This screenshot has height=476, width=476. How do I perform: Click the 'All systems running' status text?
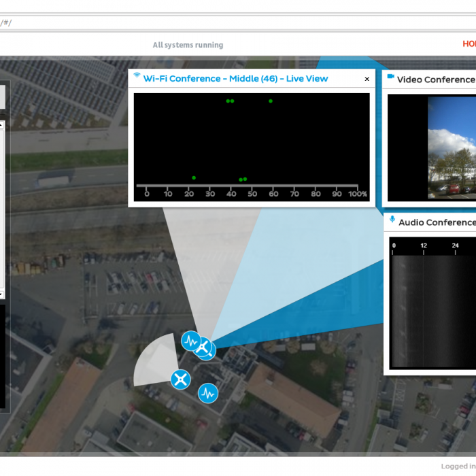point(188,45)
